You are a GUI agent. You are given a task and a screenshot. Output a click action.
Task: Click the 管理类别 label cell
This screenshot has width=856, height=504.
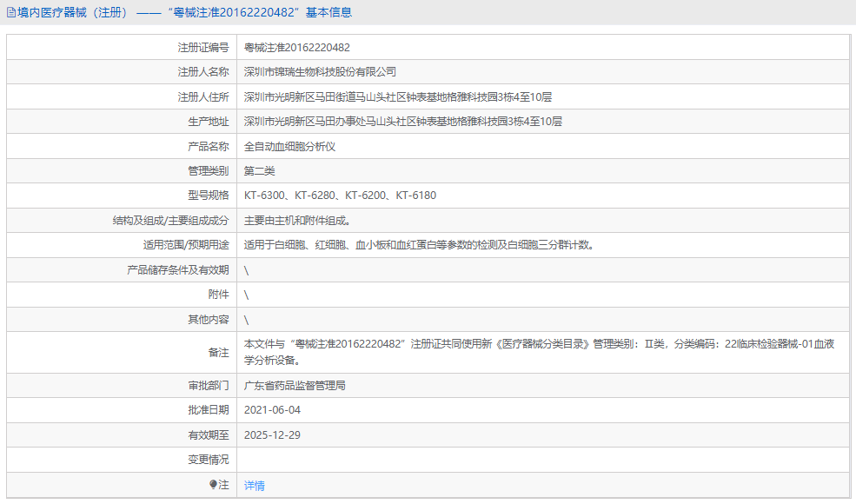[x=122, y=171]
